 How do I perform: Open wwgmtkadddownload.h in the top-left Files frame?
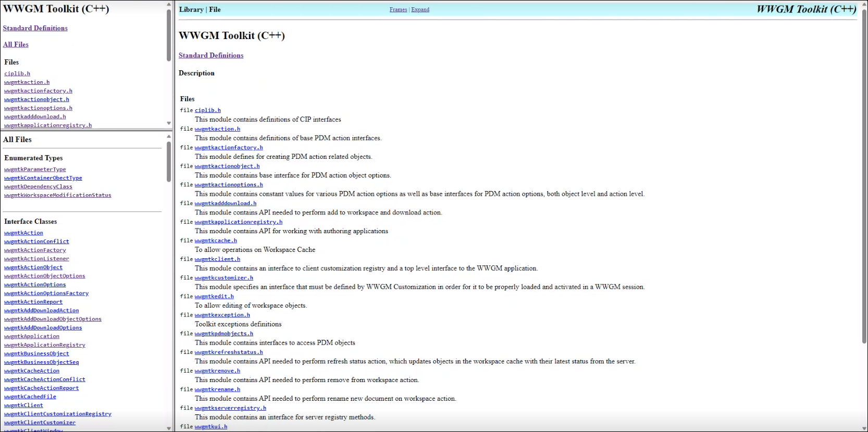point(35,117)
